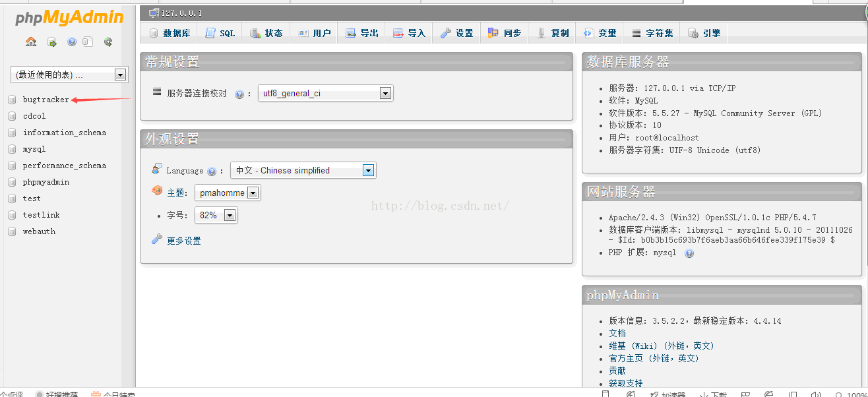Open the 主题 dropdown showing pmahomme

tap(228, 193)
